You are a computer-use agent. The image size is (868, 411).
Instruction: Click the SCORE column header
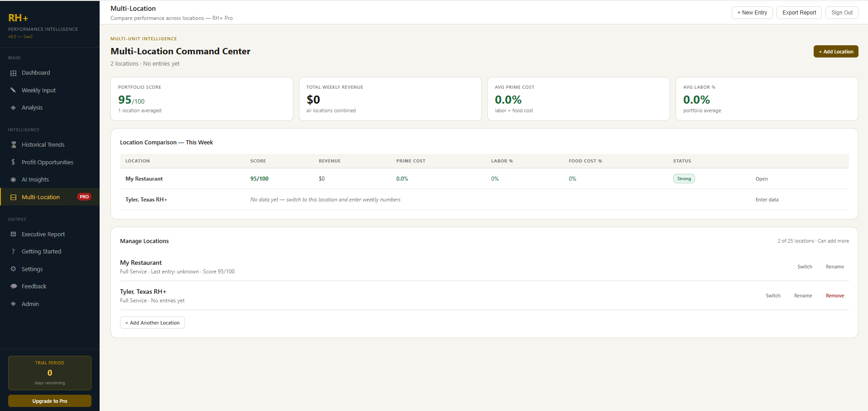(258, 161)
